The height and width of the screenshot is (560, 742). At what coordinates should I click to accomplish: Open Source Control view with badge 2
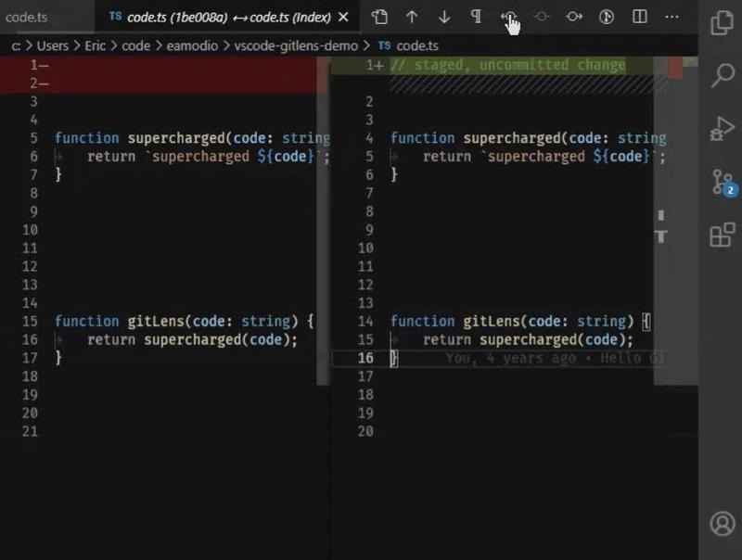click(x=723, y=183)
